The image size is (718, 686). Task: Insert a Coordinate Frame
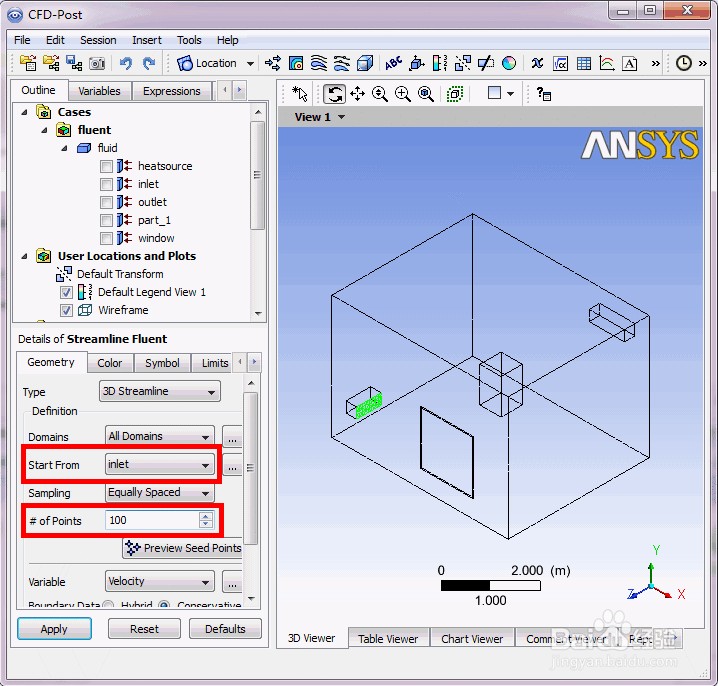(x=417, y=63)
